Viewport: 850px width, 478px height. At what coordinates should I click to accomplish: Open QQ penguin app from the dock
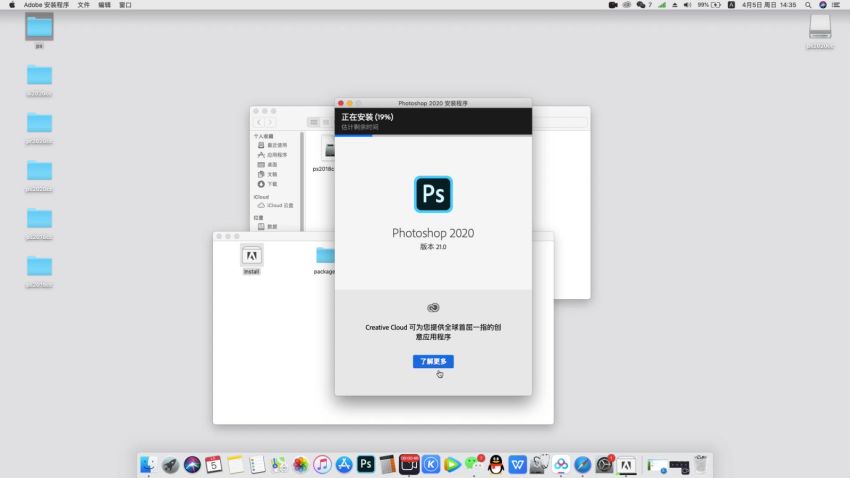pyautogui.click(x=496, y=464)
